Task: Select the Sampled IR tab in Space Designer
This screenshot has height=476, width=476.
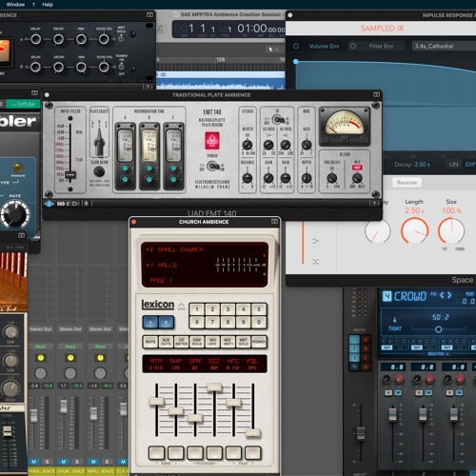Action: [382, 29]
